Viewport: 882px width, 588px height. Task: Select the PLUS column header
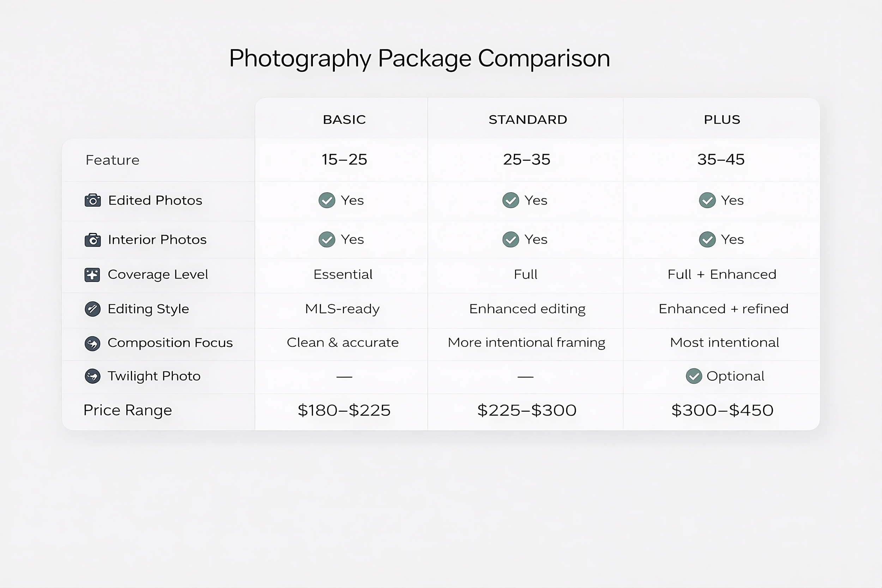(722, 120)
